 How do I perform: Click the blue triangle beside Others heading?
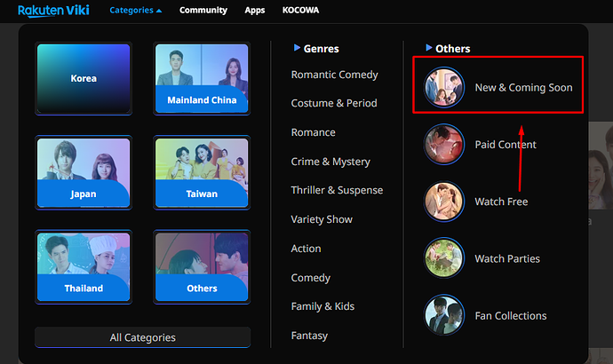429,48
